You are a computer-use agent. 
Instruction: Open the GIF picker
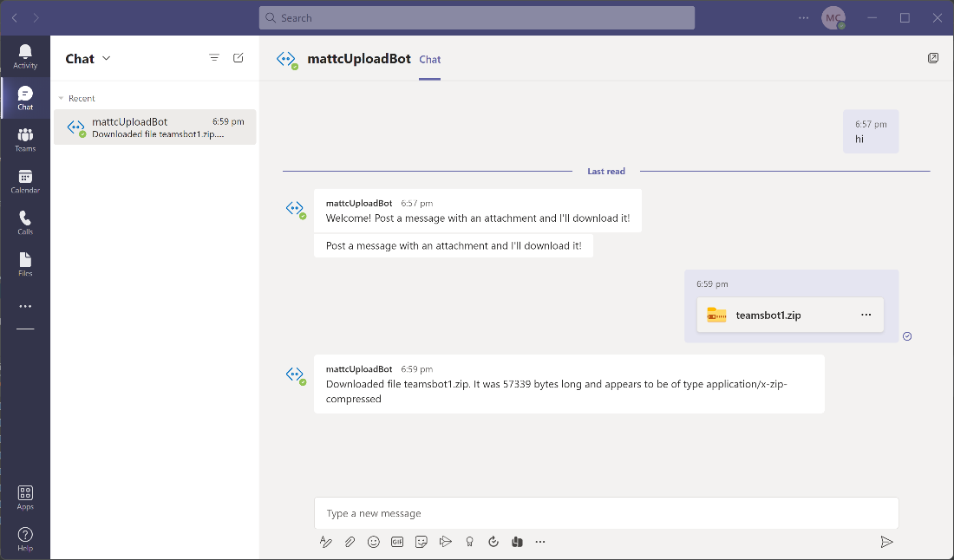pos(397,542)
